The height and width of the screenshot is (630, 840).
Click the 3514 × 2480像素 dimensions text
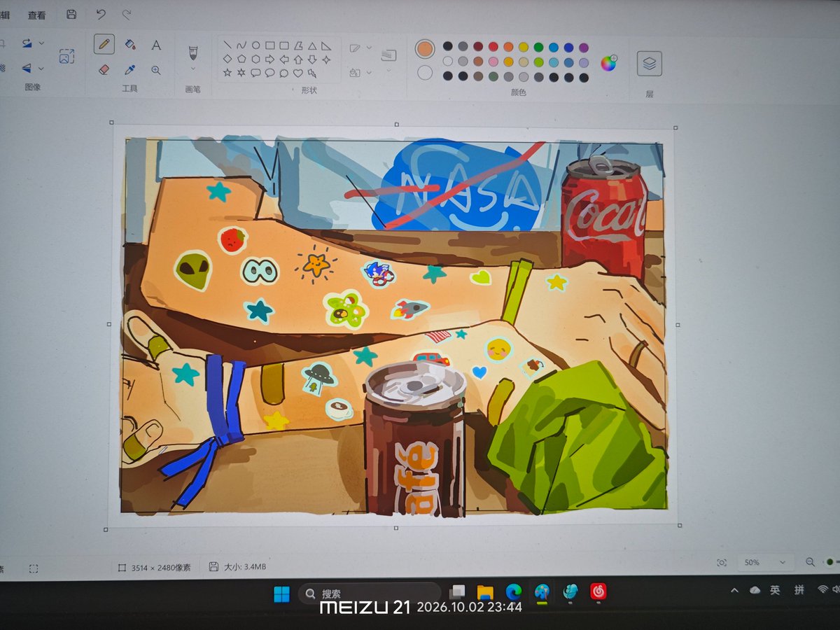point(160,568)
